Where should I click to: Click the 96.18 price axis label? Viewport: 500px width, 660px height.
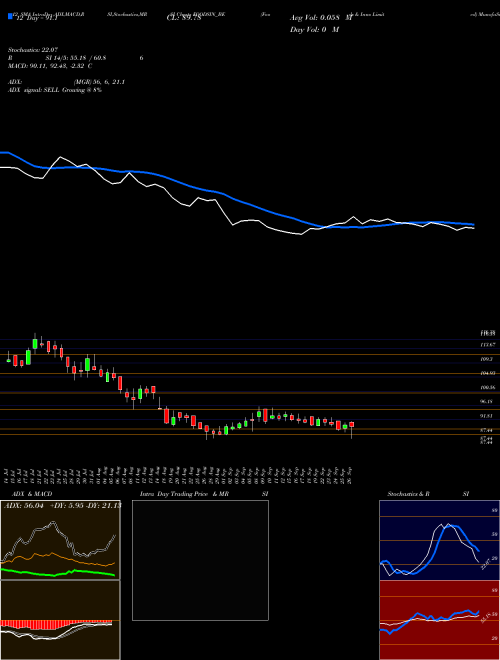(487, 402)
